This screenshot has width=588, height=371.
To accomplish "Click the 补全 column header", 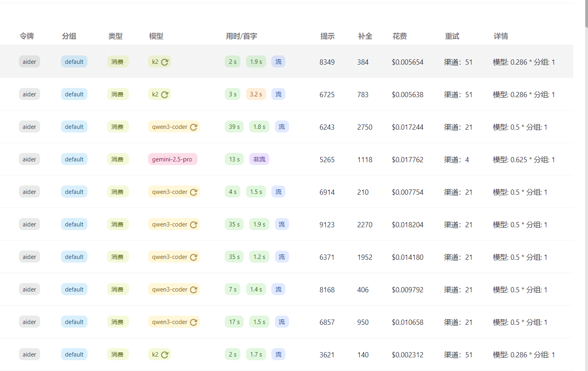I will click(365, 36).
